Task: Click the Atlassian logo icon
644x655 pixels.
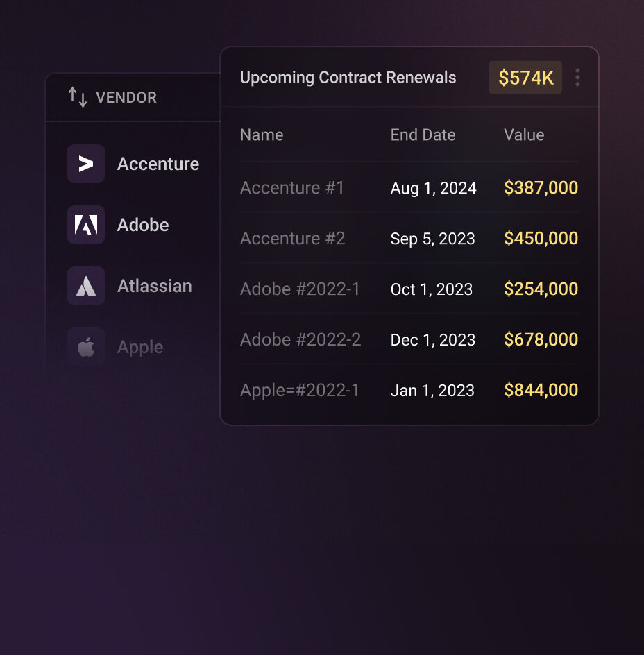Action: [86, 286]
